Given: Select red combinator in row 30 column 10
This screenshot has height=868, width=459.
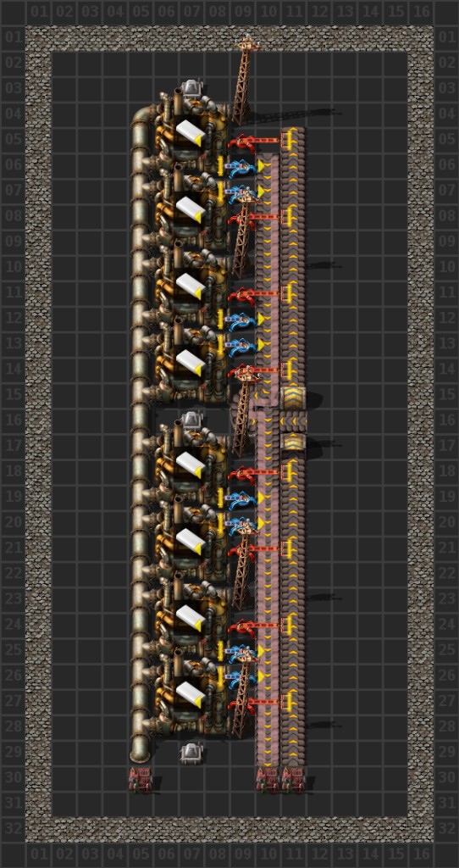Looking at the screenshot, I should click(268, 780).
